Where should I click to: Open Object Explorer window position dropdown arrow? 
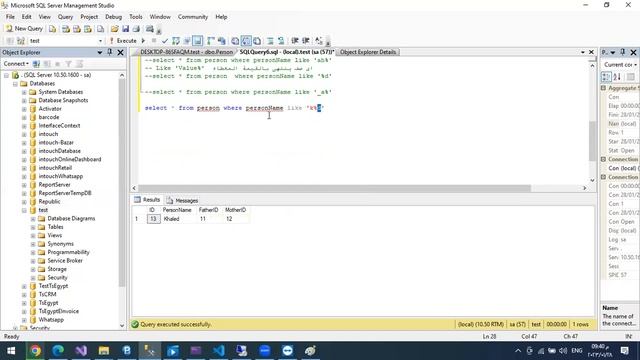coord(100,52)
